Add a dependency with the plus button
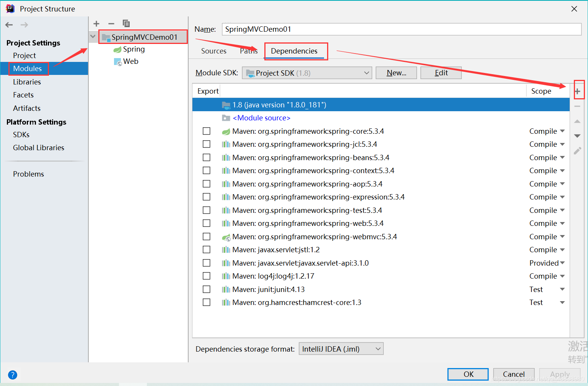The width and height of the screenshot is (588, 386). pos(578,91)
